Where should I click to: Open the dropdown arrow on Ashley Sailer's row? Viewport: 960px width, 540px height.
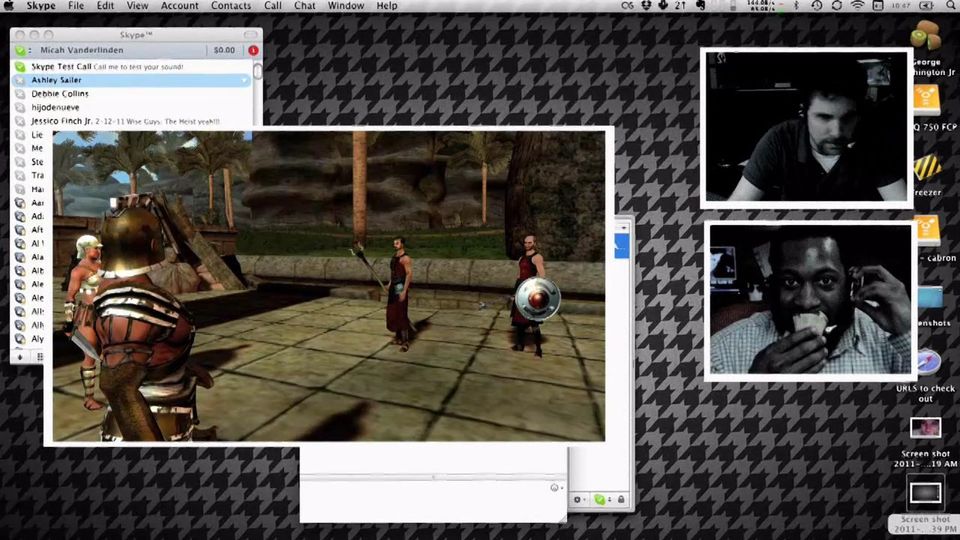[x=245, y=80]
